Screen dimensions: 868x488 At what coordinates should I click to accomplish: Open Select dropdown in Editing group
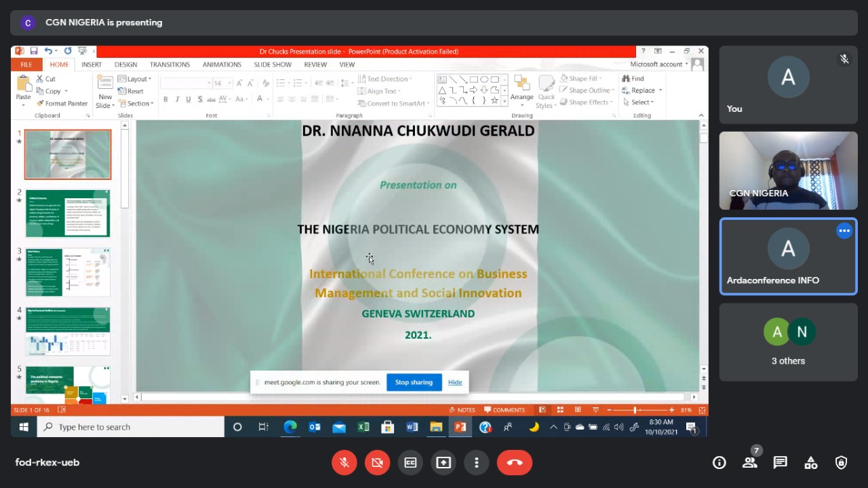(637, 102)
